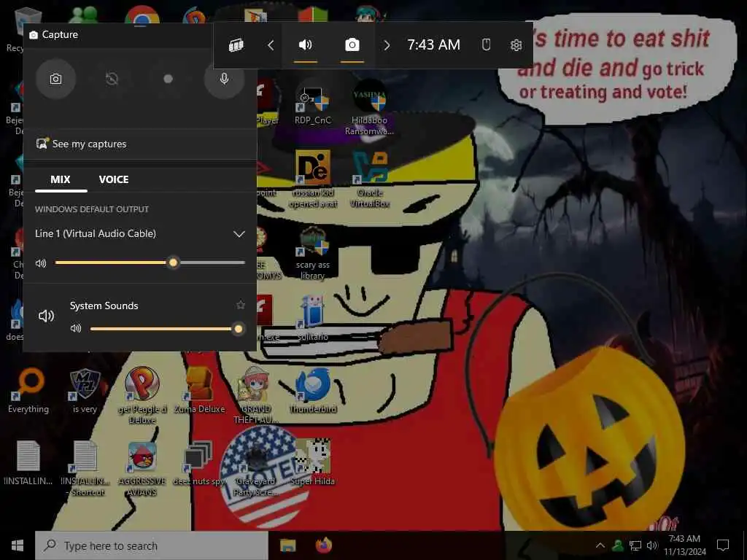Image resolution: width=747 pixels, height=560 pixels.
Task: Click the large System Sounds speaker icon
Action: (x=46, y=316)
